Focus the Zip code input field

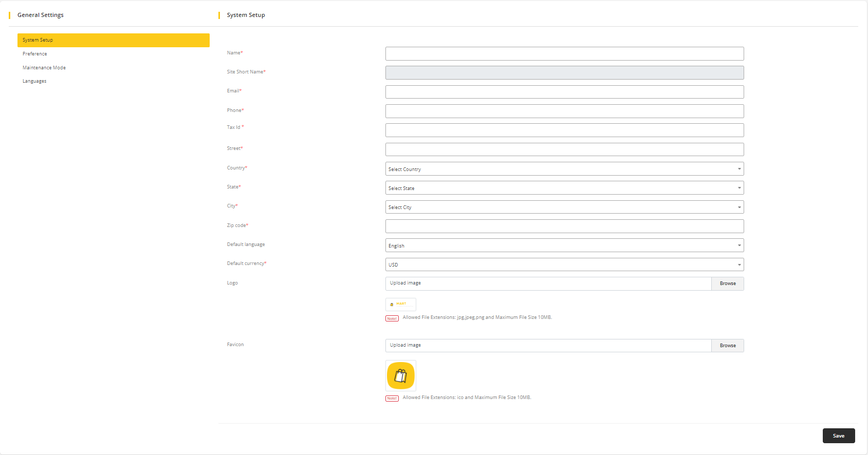tap(564, 226)
